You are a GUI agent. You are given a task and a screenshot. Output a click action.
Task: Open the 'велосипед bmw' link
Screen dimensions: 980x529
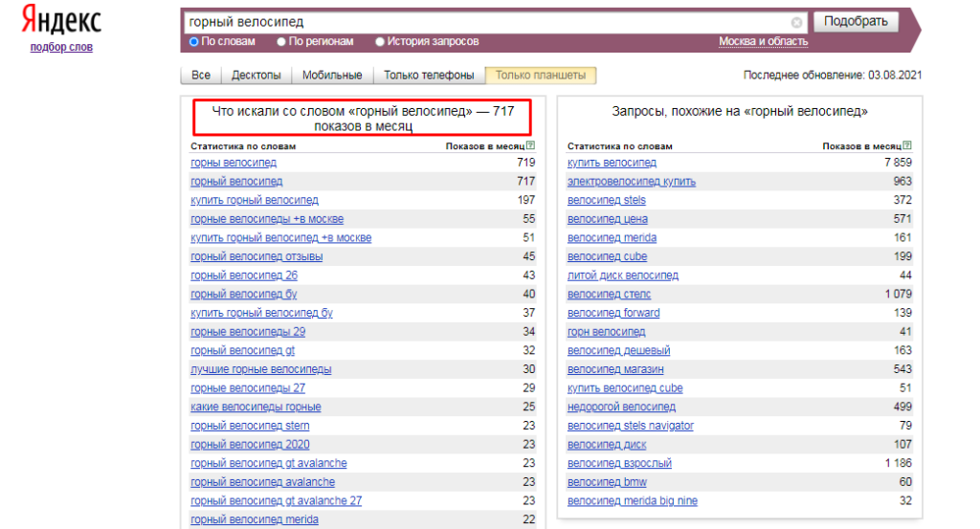[x=607, y=481]
